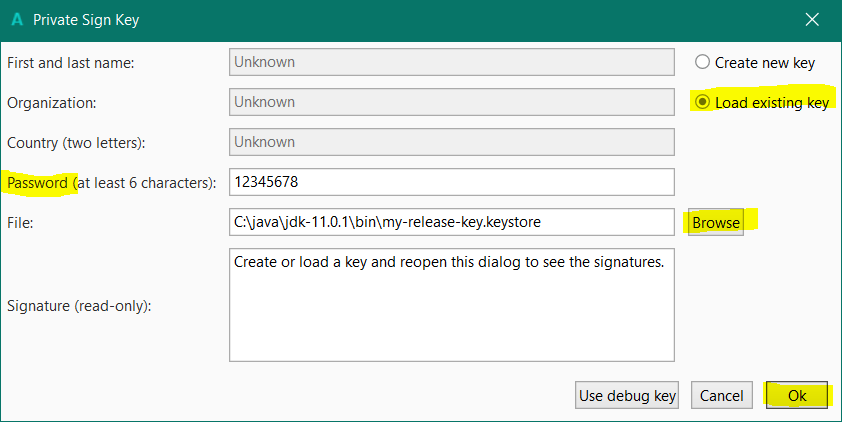Focus the Password input field
This screenshot has height=422, width=842.
tap(451, 182)
